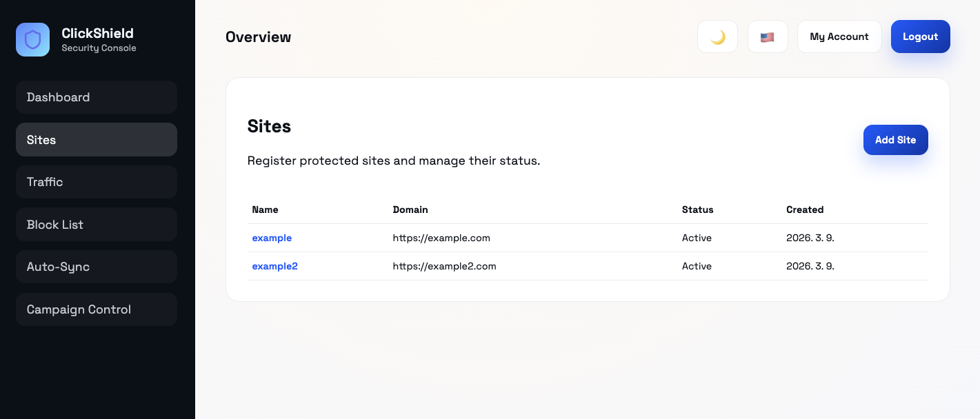The image size is (980, 419).
Task: Go to Dashboard in the sidebar
Action: click(x=97, y=97)
